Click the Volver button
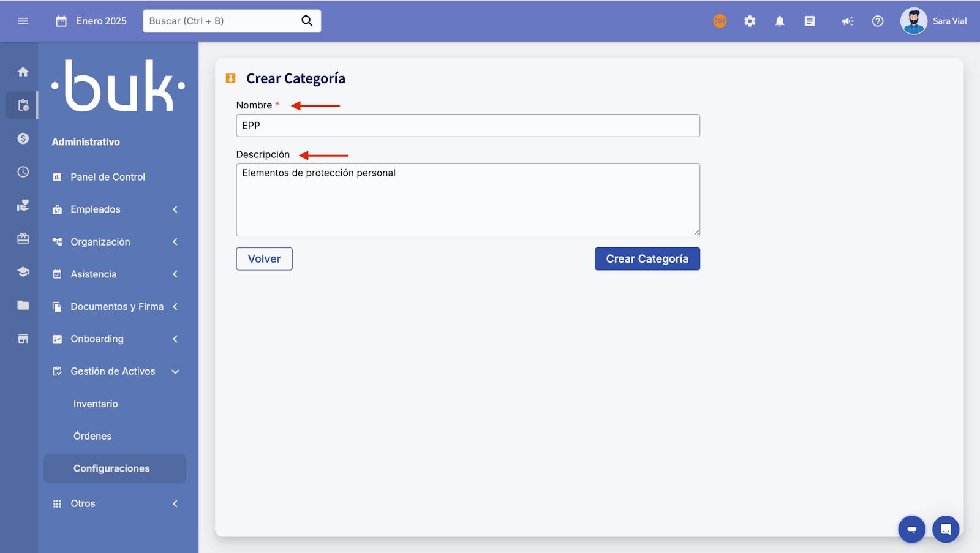Image resolution: width=980 pixels, height=553 pixels. coord(264,259)
